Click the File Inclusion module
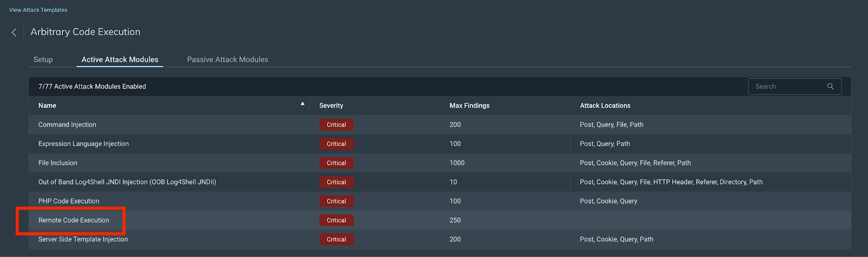 coord(58,163)
